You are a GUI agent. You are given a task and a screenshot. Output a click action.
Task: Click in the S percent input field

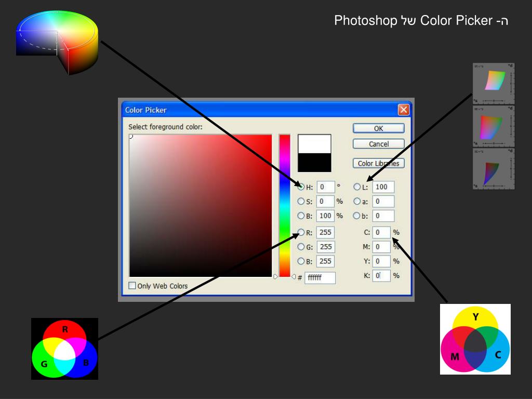[x=326, y=202]
